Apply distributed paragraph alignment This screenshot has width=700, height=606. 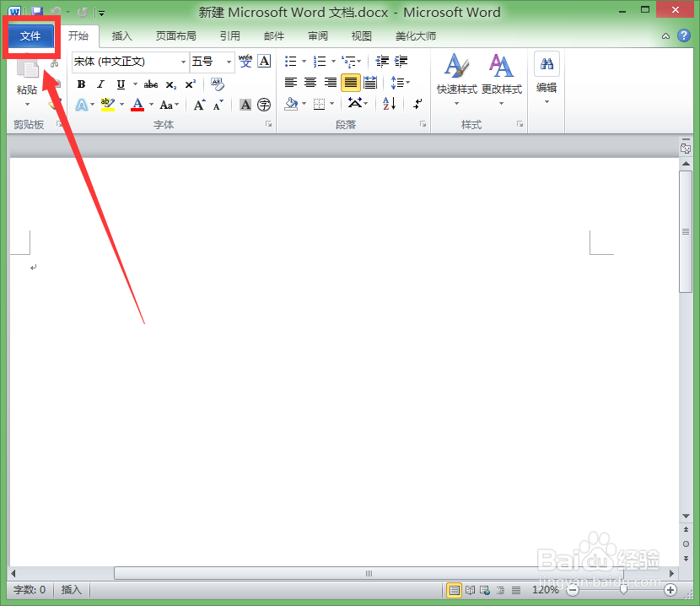(x=370, y=82)
